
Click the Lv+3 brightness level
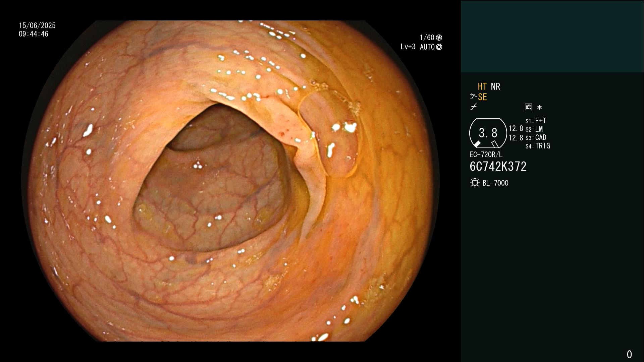tap(408, 47)
